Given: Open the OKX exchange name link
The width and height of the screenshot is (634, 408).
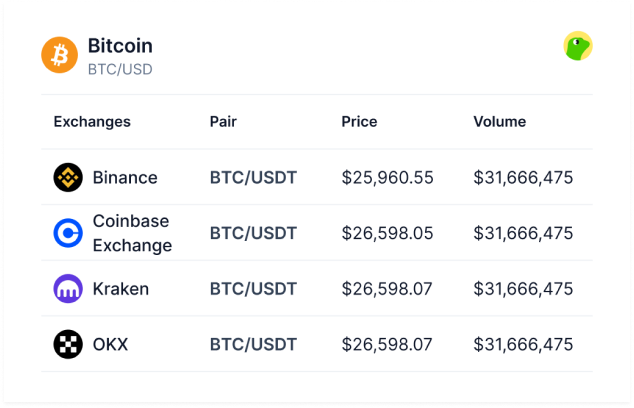Looking at the screenshot, I should coord(111,345).
